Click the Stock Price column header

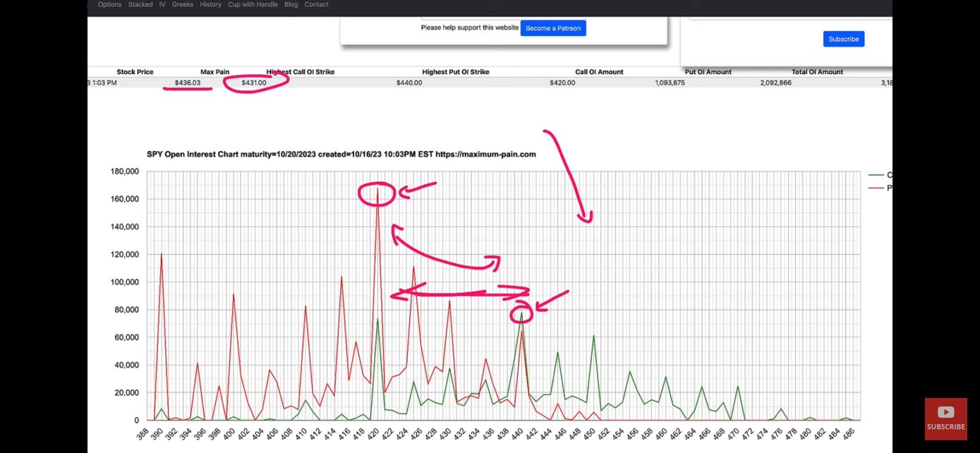point(135,72)
